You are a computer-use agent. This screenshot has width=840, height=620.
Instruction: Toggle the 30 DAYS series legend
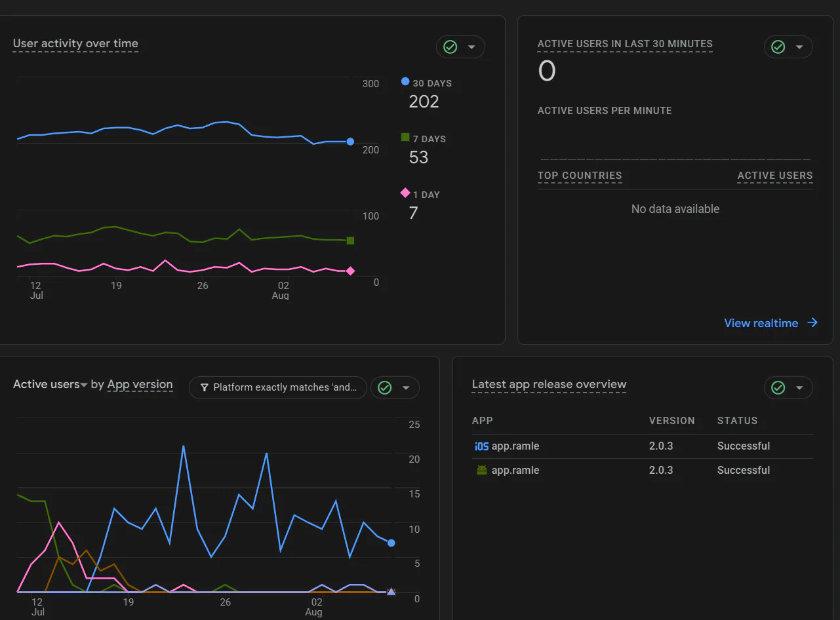click(x=427, y=83)
